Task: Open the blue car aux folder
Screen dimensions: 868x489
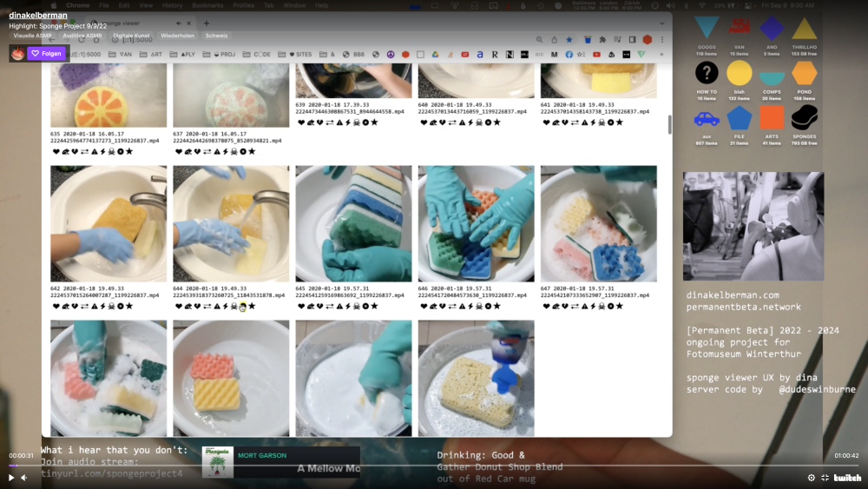Action: point(707,119)
